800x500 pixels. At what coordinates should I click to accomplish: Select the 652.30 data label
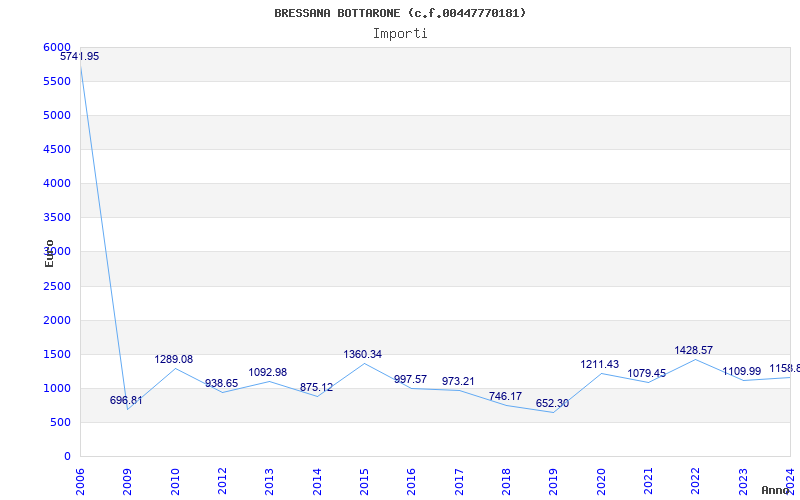click(x=552, y=404)
